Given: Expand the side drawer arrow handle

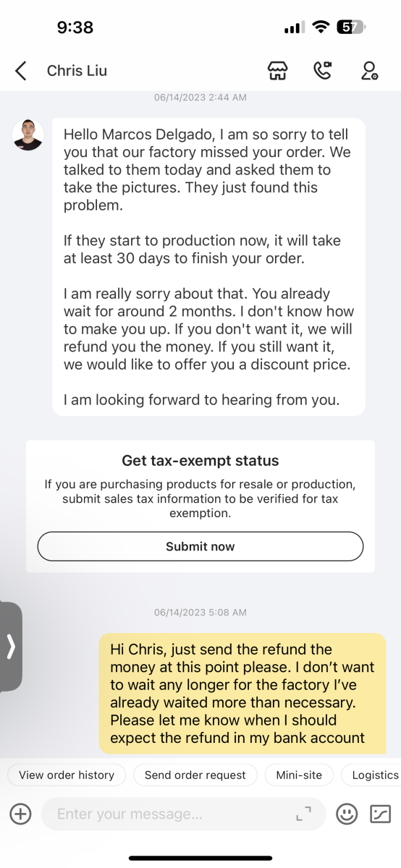Looking at the screenshot, I should coord(11,647).
